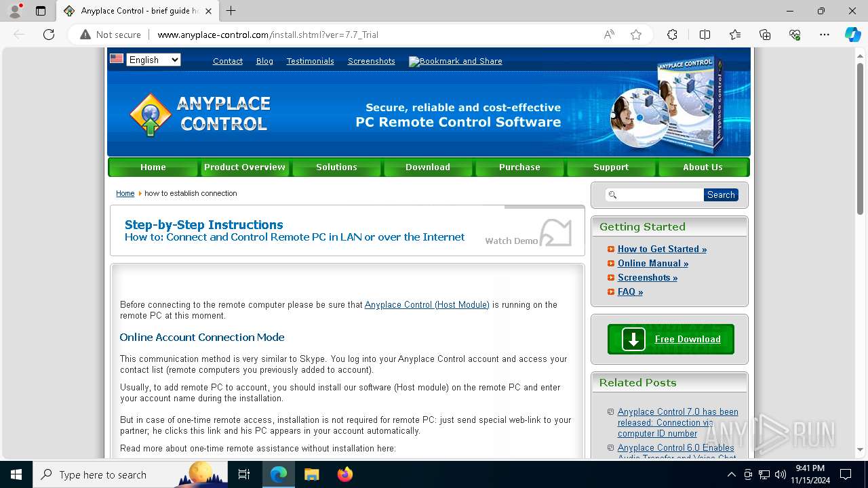Open Online Manual link
The image size is (868, 488).
(653, 263)
